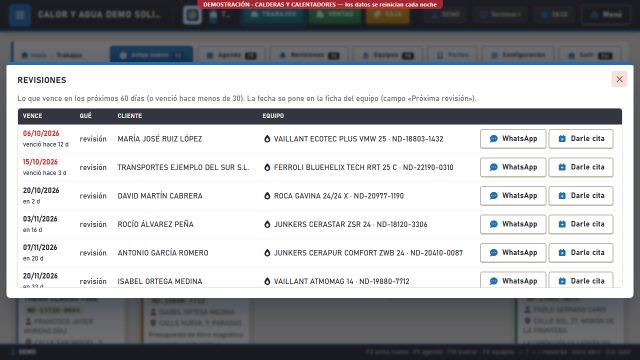Click the overdue date 15/10/2026
640x360 pixels.
click(40, 162)
